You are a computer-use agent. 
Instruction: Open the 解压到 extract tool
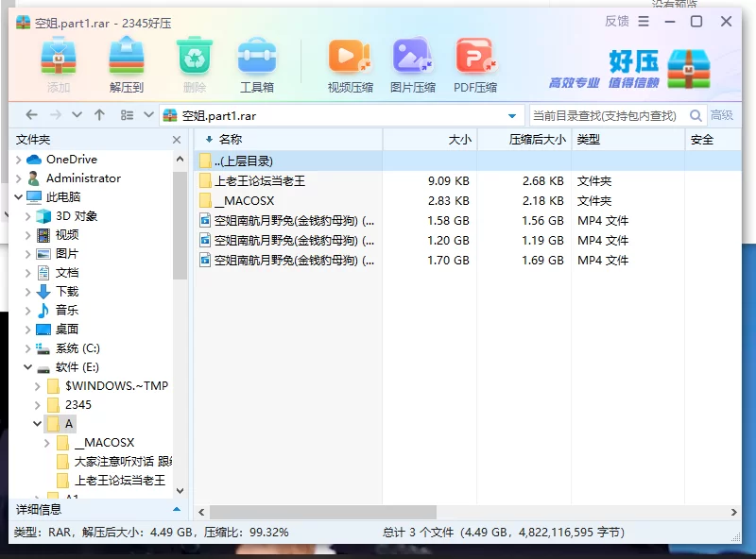[127, 58]
